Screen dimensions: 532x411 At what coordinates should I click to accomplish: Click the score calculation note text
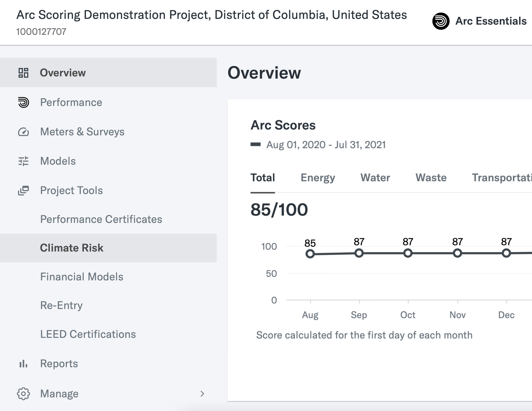click(364, 335)
